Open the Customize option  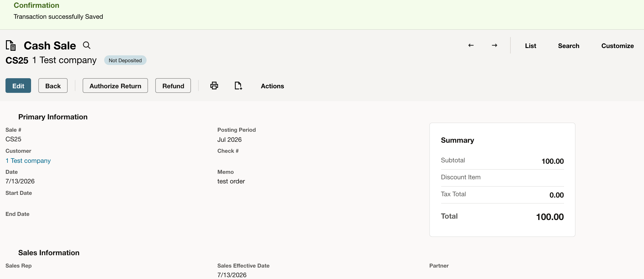(618, 46)
